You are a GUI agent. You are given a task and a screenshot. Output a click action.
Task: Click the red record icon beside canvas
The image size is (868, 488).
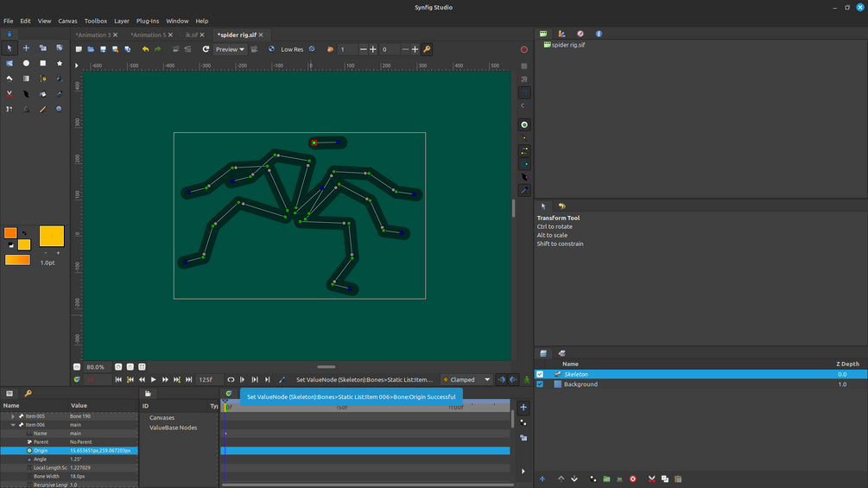pyautogui.click(x=524, y=49)
